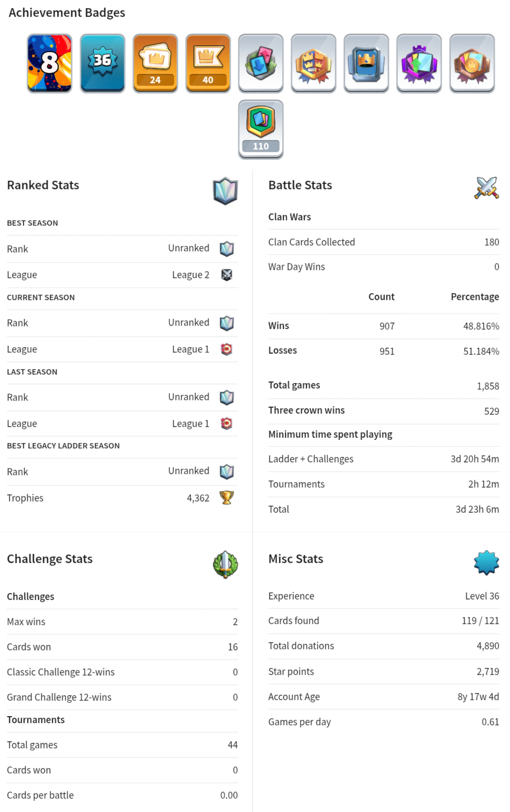The image size is (510, 812).
Task: Click the Achievement Badges heading
Action: point(67,13)
